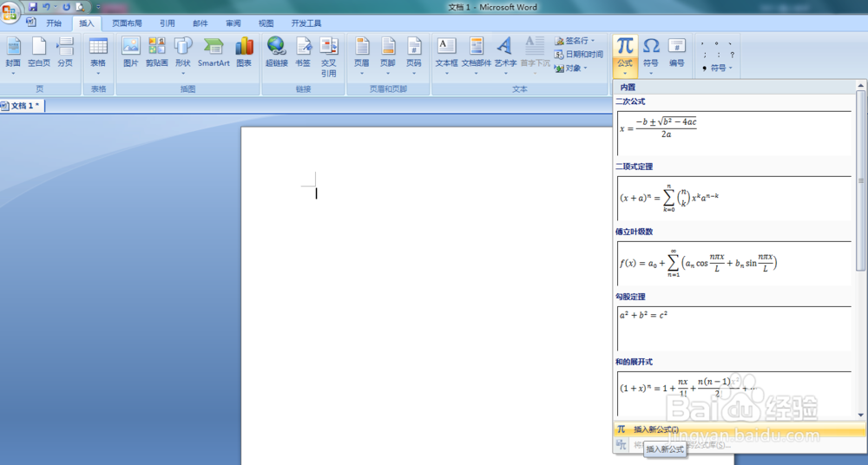Switch to the 开始 ribbon tab
Viewport: 868px width, 465px height.
[54, 23]
